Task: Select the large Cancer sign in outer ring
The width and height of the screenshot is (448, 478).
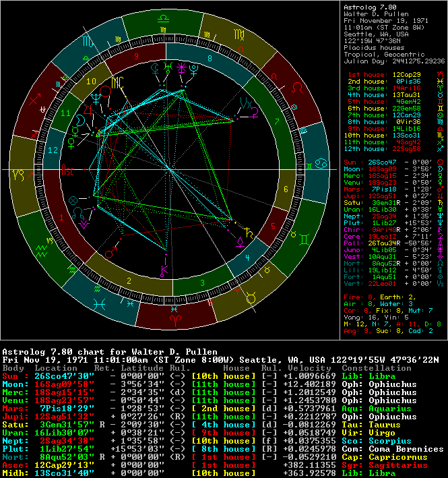Action: (321, 164)
